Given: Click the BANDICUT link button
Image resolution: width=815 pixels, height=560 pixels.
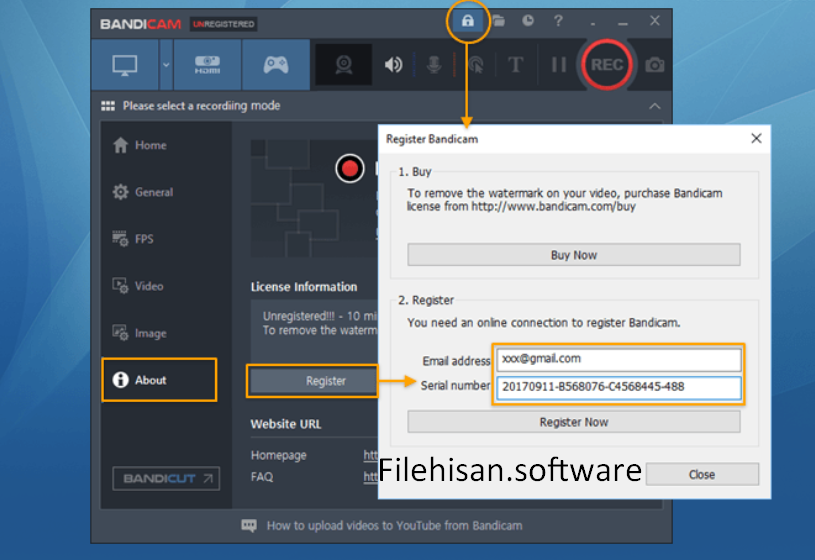Looking at the screenshot, I should 166,478.
